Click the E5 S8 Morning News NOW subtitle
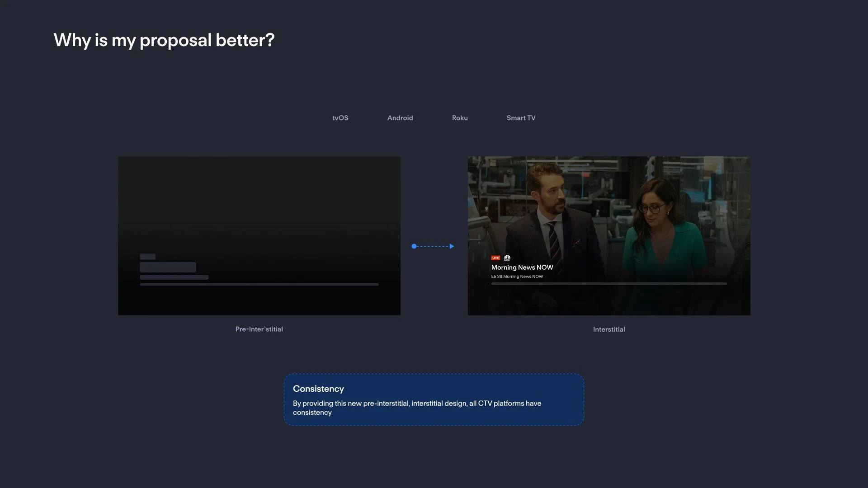This screenshot has width=868, height=488. pyautogui.click(x=517, y=277)
